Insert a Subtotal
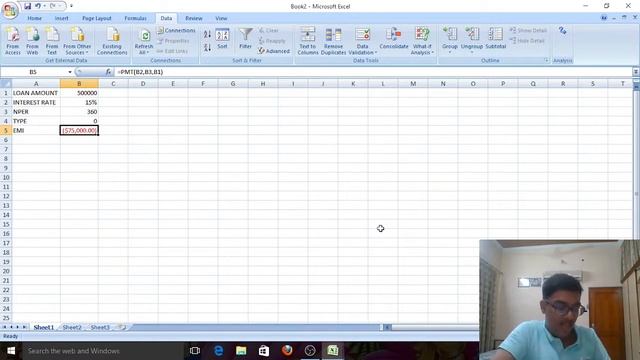Image resolution: width=640 pixels, height=360 pixels. pos(496,39)
